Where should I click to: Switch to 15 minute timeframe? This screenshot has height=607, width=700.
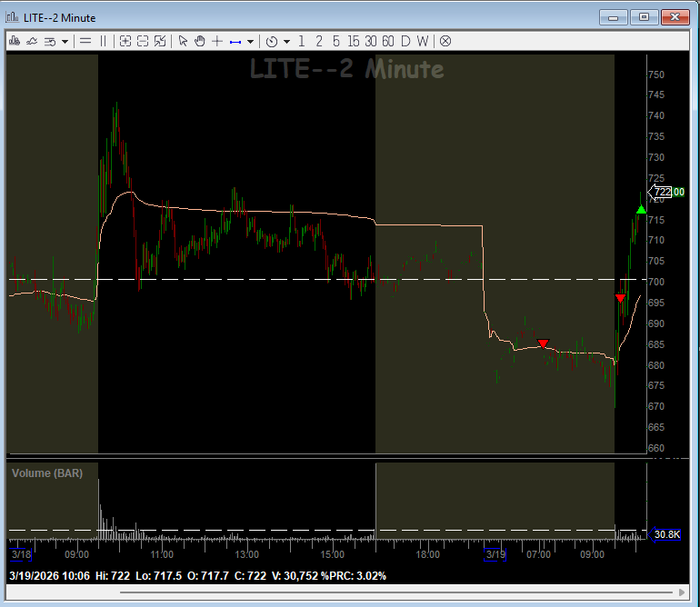coord(353,42)
